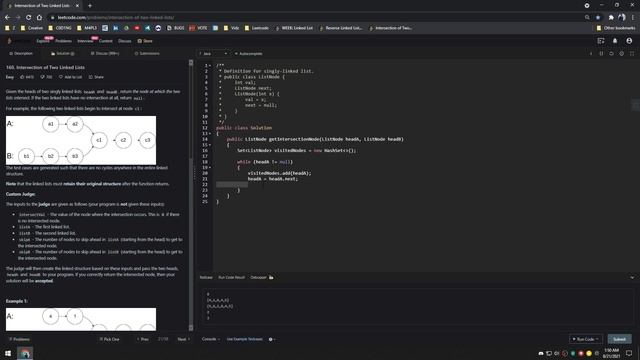Open the Java language dropdown
The image size is (640, 360).
pyautogui.click(x=213, y=53)
